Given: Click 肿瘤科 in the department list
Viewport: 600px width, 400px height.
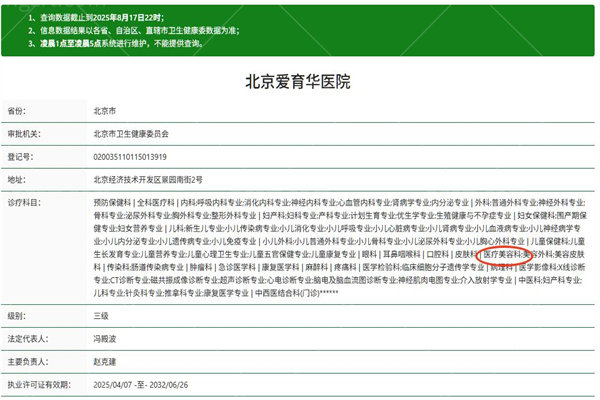Looking at the screenshot, I should (x=201, y=267).
